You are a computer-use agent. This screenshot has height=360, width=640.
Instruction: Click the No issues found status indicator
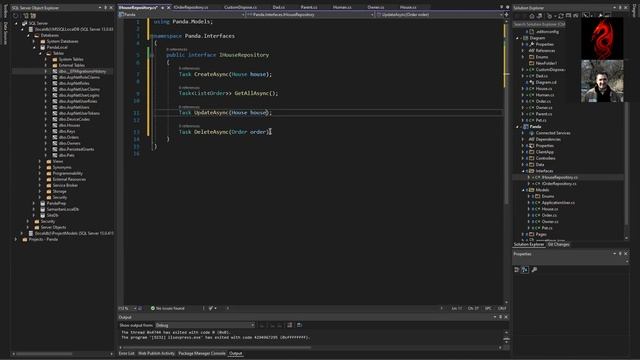pos(168,309)
